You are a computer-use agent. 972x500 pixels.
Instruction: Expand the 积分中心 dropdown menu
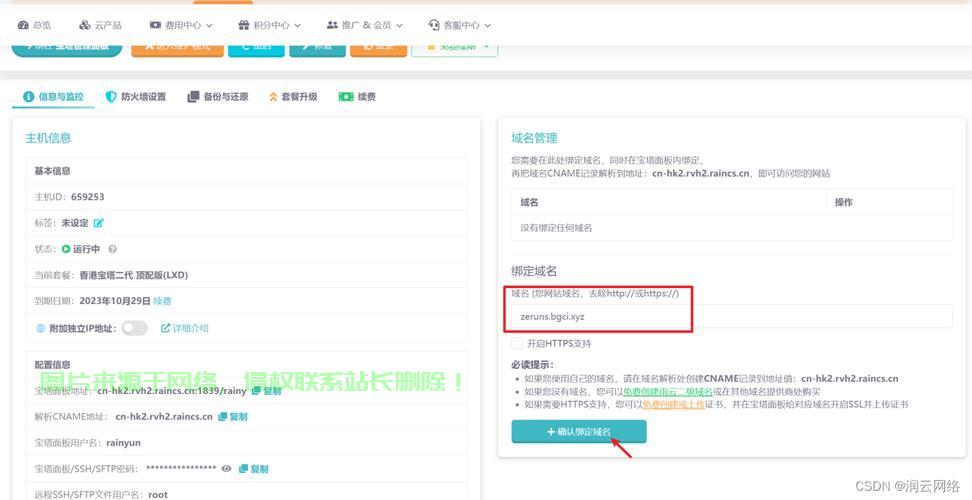pos(270,25)
